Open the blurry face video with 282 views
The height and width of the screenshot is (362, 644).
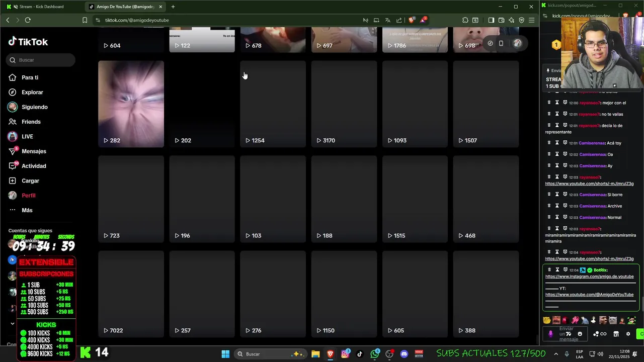click(x=131, y=104)
